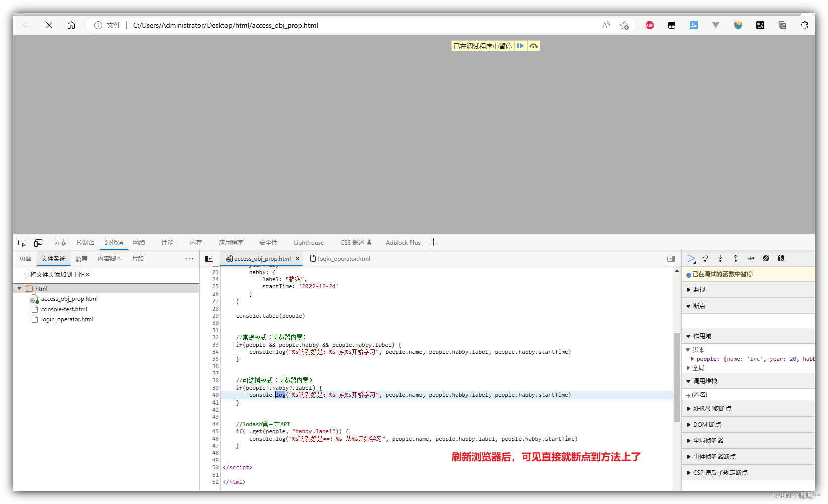Screen dimensions: 828x504
Task: Expand DOM 断点 section
Action: [x=748, y=425]
